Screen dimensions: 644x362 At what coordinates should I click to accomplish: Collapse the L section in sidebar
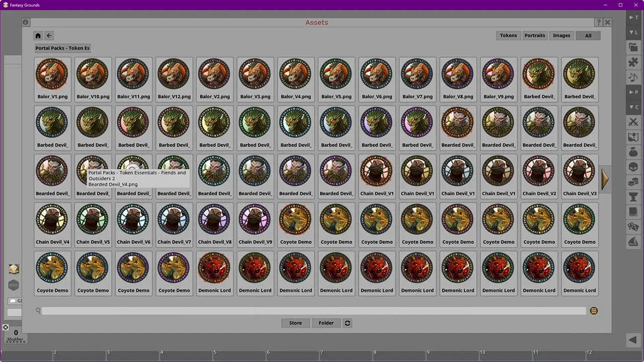click(x=633, y=33)
